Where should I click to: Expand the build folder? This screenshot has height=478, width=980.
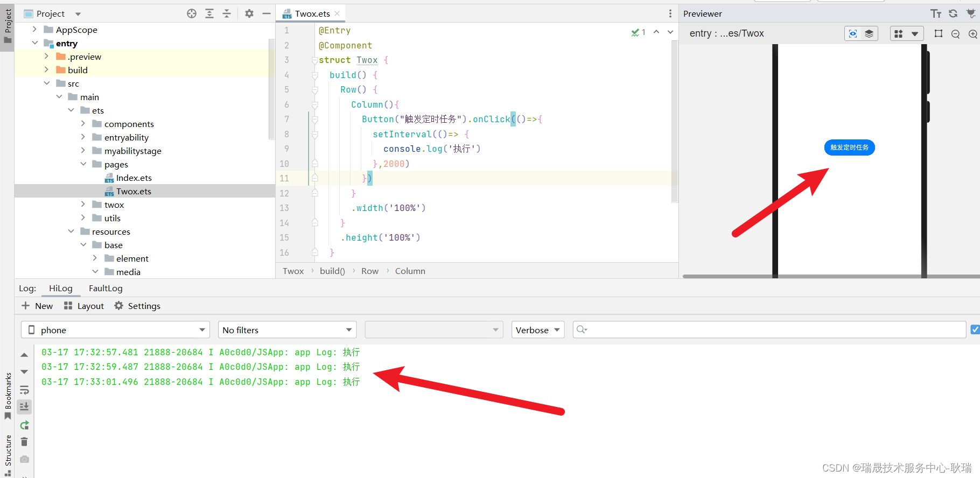(x=46, y=69)
